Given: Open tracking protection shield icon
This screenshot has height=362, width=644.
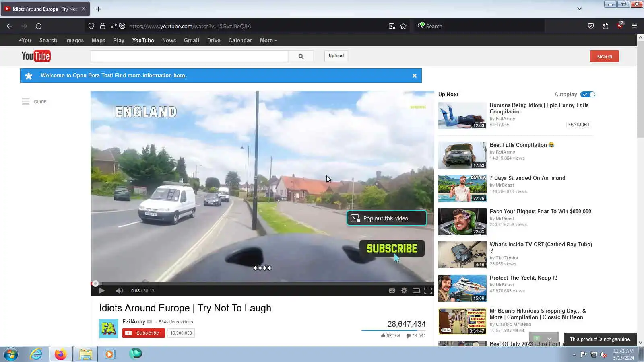Looking at the screenshot, I should [x=91, y=26].
